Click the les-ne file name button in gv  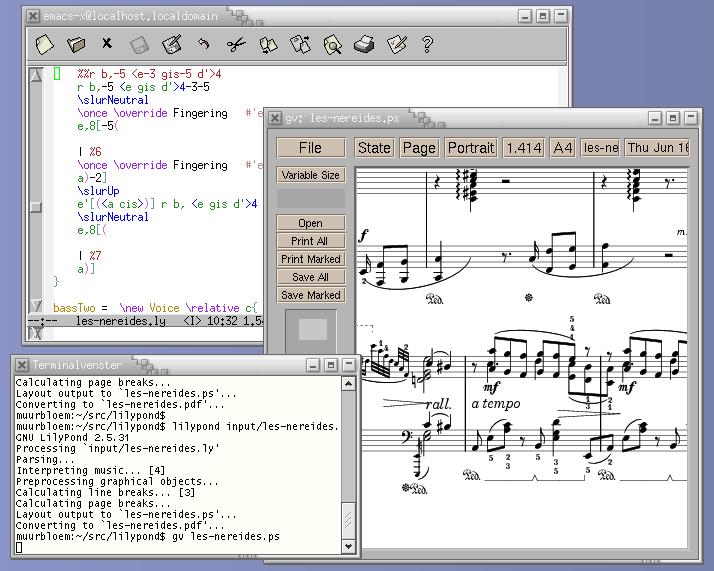click(600, 148)
